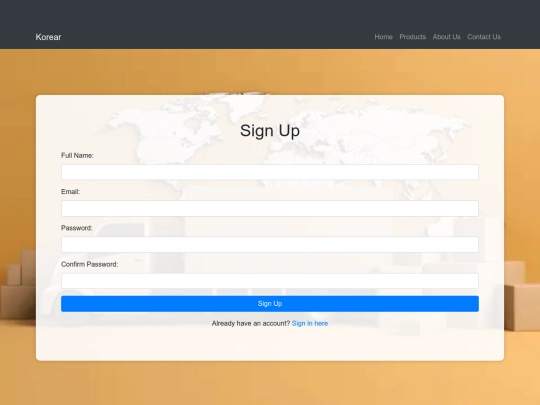
Task: Click the 'Email:' label text
Action: click(70, 191)
